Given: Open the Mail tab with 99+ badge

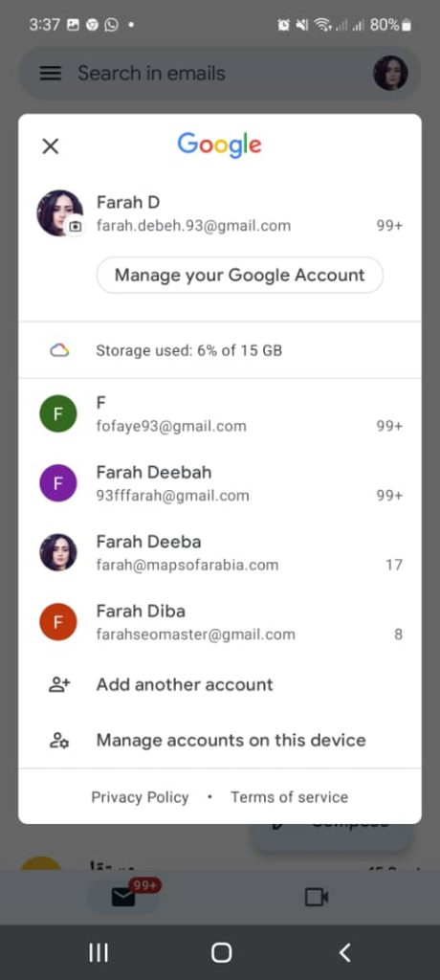Looking at the screenshot, I should point(123,898).
